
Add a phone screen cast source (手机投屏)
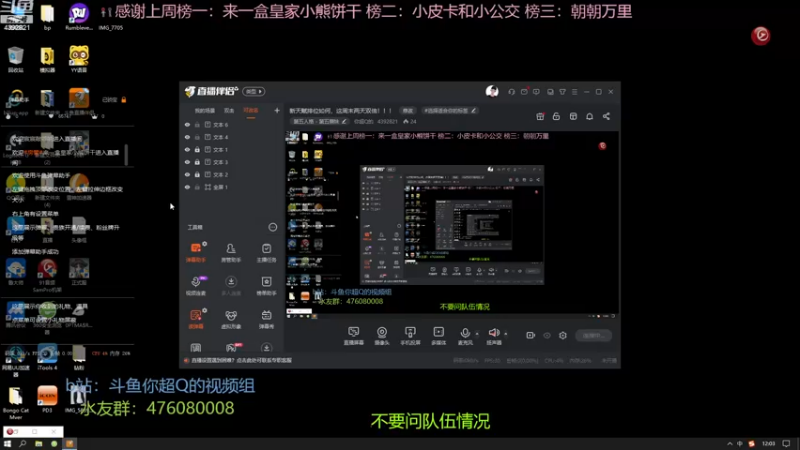tap(410, 336)
